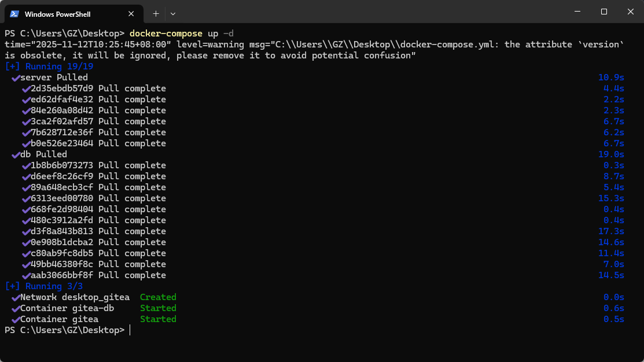Screen dimensions: 644x362
Task: Click the 17.3s duration value
Action: pos(611,231)
